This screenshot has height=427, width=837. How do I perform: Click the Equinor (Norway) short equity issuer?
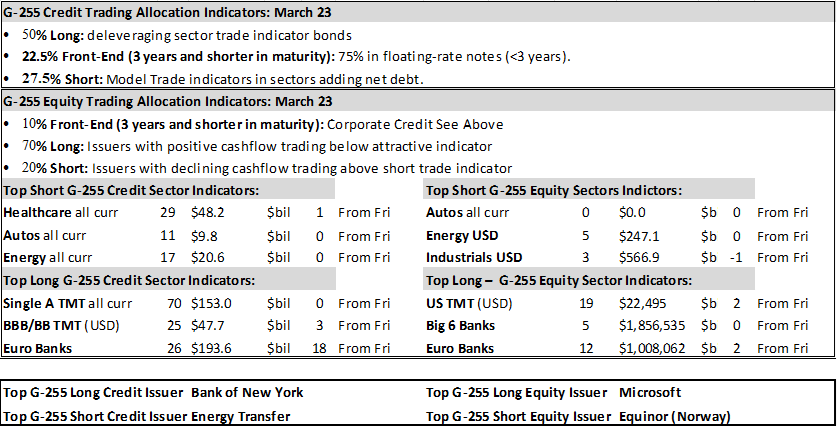click(675, 416)
